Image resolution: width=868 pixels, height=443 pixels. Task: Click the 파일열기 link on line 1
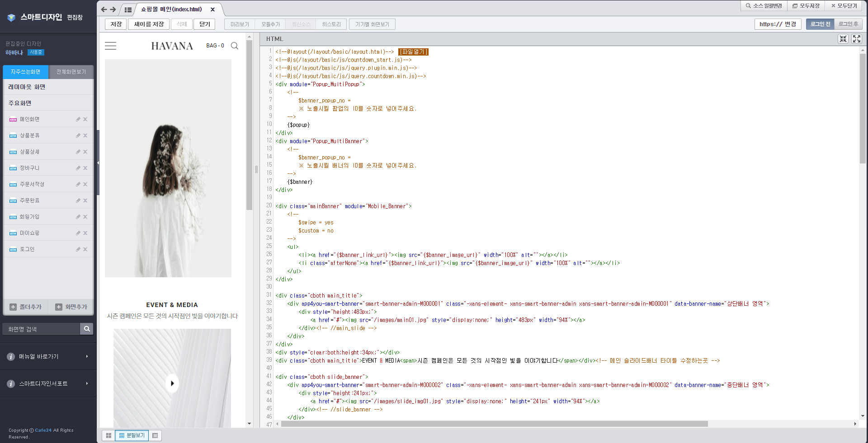tap(413, 52)
